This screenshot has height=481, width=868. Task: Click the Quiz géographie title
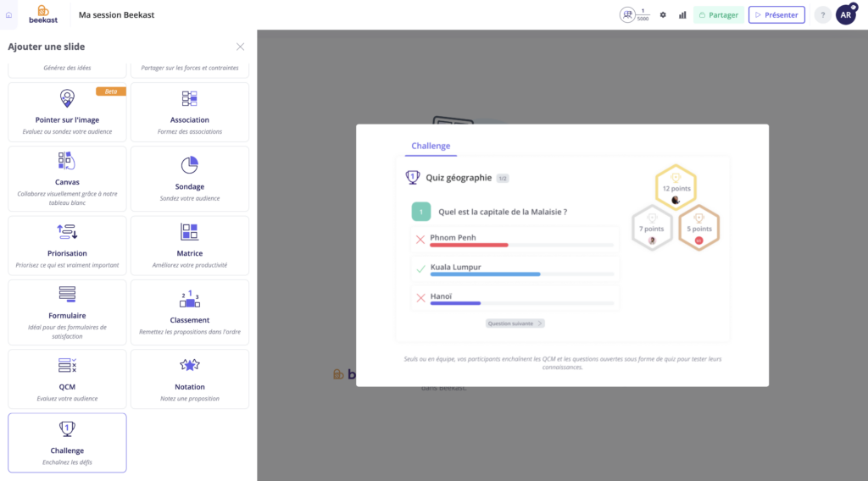point(459,178)
